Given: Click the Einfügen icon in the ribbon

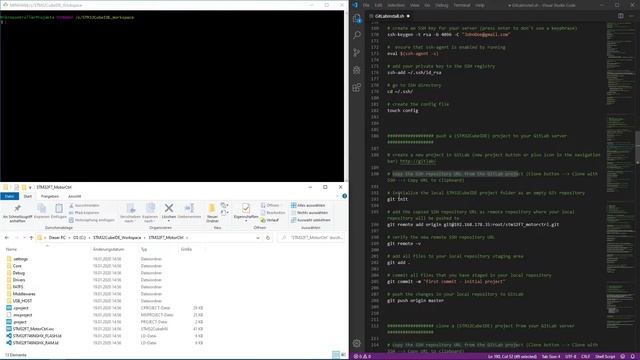Looking at the screenshot, I should tap(59, 208).
